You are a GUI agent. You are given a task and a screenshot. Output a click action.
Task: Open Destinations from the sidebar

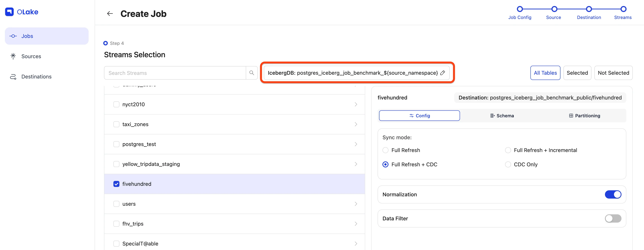(36, 77)
